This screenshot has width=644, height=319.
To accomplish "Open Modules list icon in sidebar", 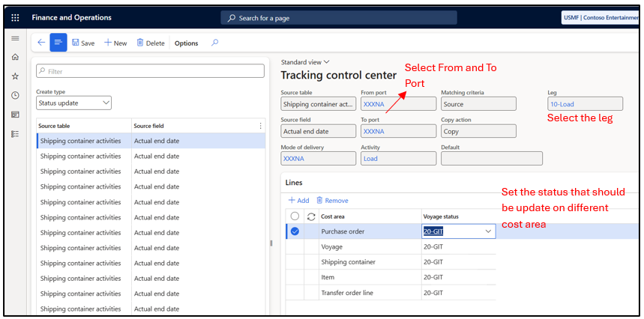I will point(15,134).
